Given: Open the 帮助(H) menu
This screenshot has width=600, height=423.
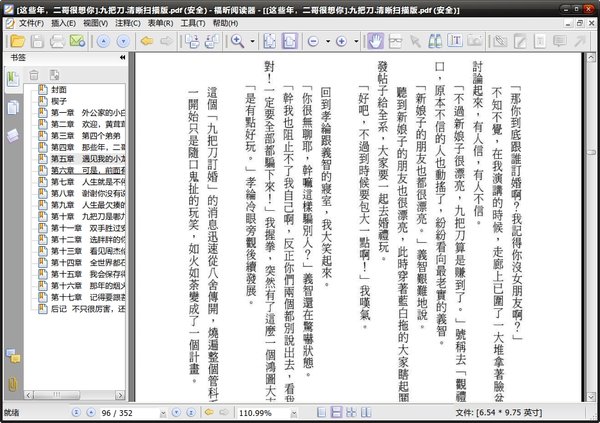Looking at the screenshot, I should [223, 22].
